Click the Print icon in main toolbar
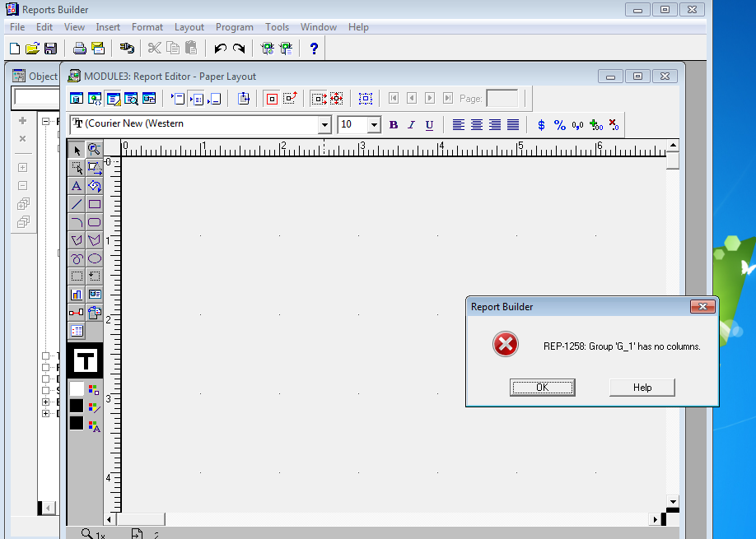Image resolution: width=756 pixels, height=539 pixels. (80, 49)
